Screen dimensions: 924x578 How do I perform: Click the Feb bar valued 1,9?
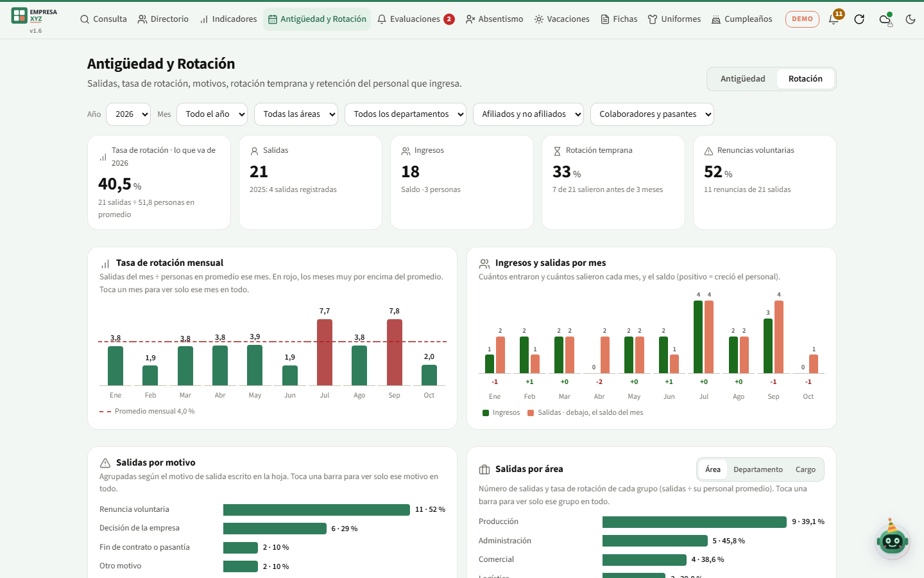click(150, 376)
